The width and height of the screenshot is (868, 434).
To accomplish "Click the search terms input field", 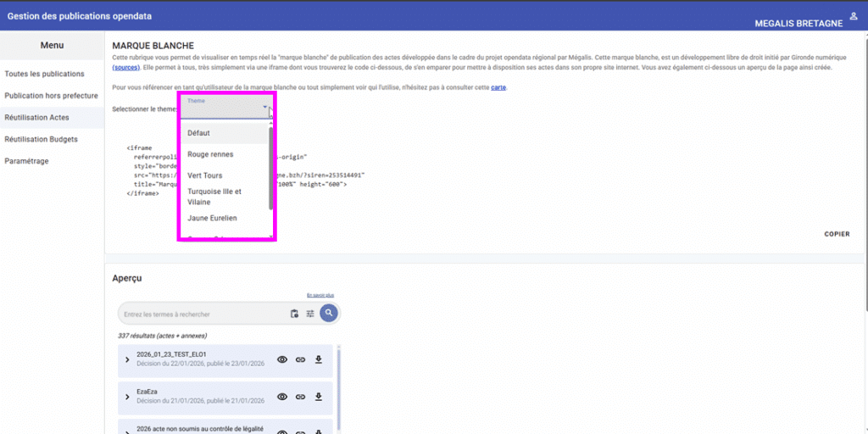I will tap(203, 314).
